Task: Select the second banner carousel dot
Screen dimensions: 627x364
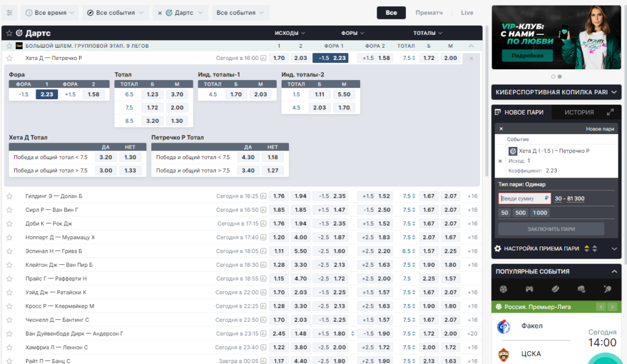Action: pyautogui.click(x=560, y=76)
